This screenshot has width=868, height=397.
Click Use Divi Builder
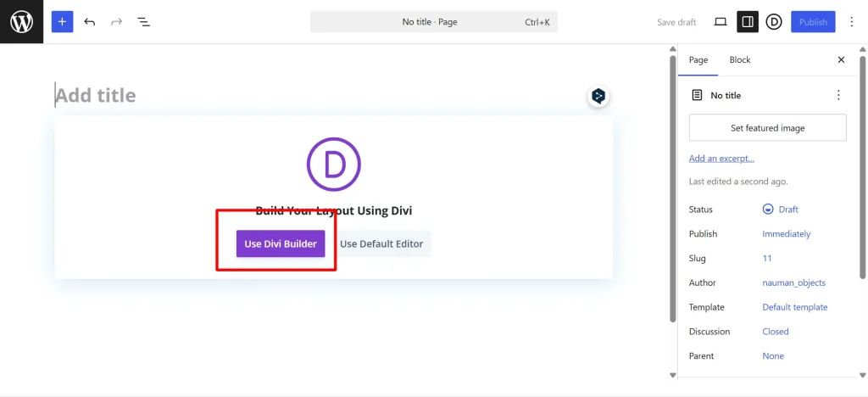coord(281,243)
